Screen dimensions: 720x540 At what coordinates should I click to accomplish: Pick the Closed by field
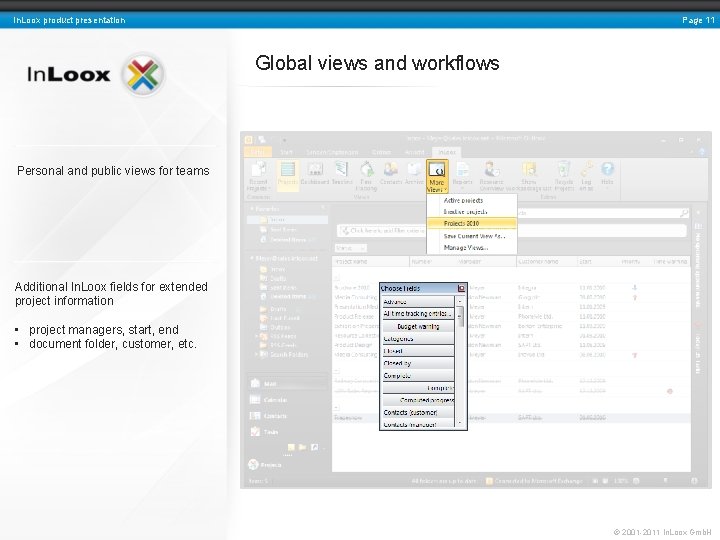click(x=418, y=363)
